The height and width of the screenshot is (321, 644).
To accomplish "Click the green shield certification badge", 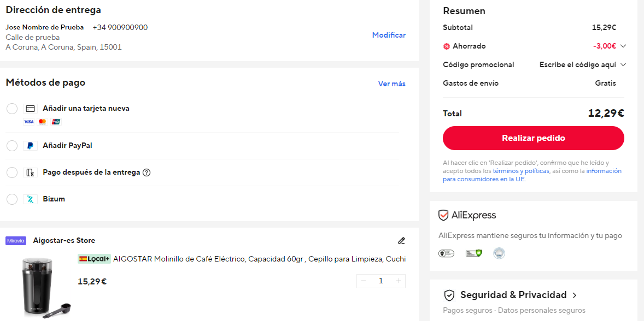I will (x=473, y=253).
